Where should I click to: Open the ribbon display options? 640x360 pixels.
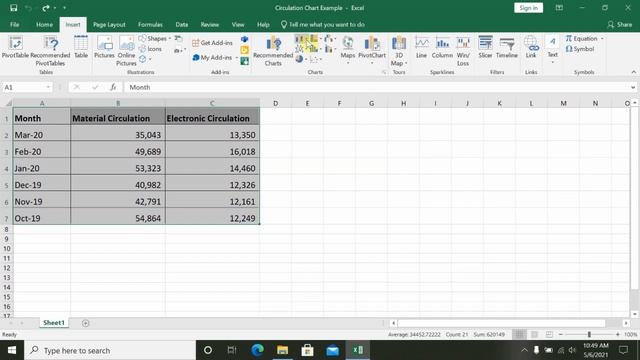pos(559,8)
